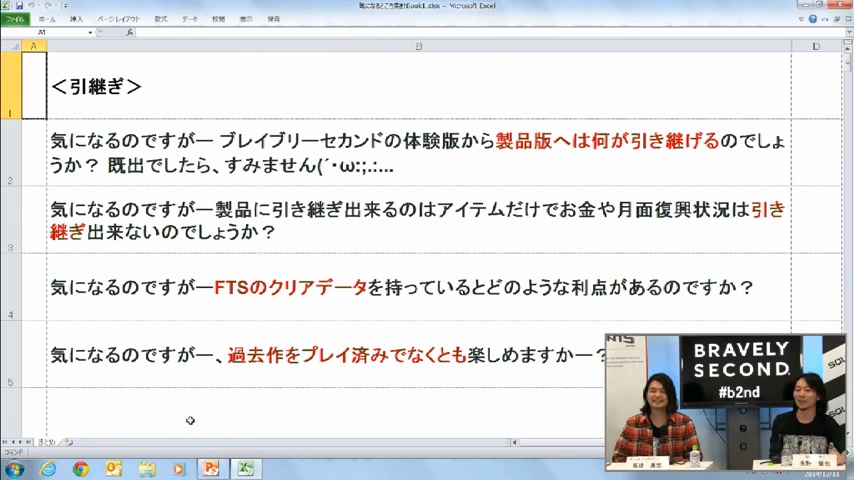Click the コマンド status bar indicator

(x=13, y=452)
